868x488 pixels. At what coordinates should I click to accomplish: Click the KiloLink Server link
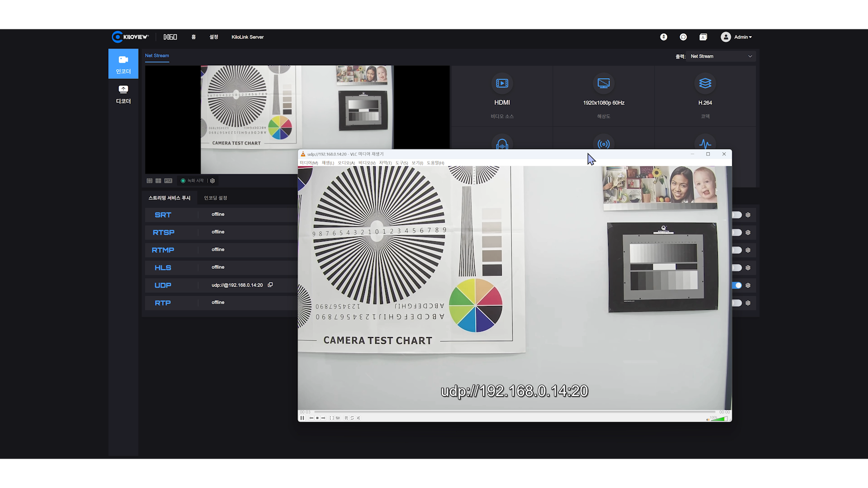[247, 37]
